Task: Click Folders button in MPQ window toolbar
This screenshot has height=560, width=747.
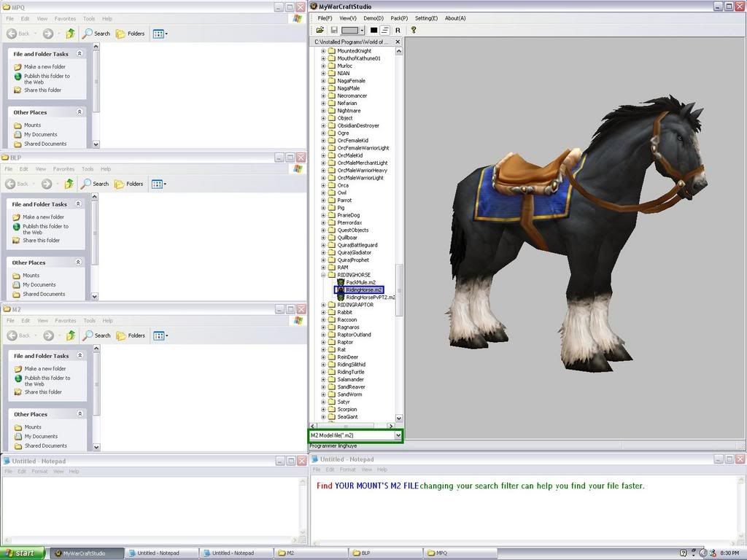Action: [130, 34]
